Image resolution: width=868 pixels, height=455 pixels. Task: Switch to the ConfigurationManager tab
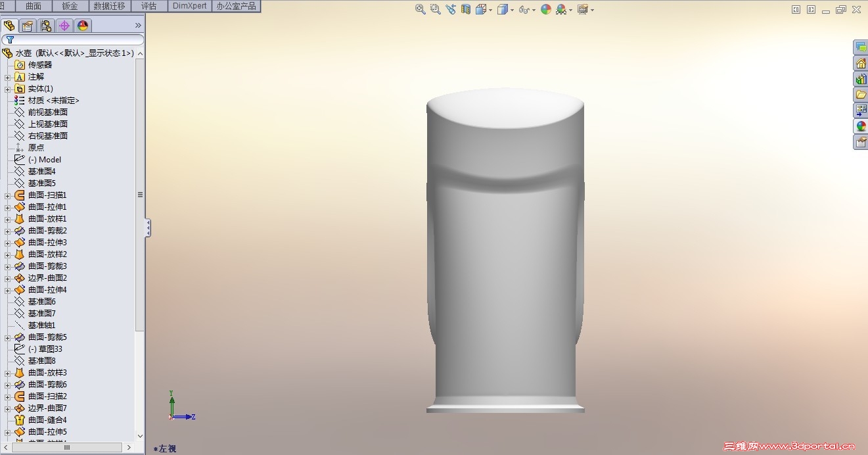(x=46, y=26)
